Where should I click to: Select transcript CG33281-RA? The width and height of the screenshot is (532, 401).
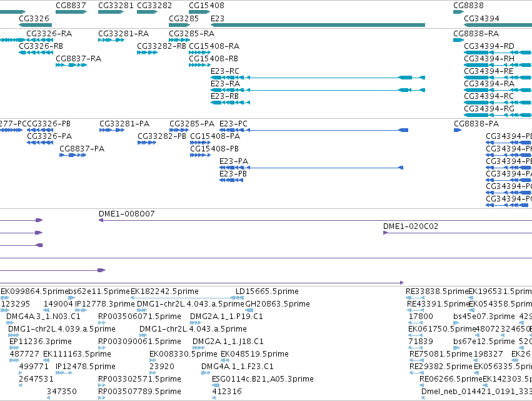coord(111,40)
